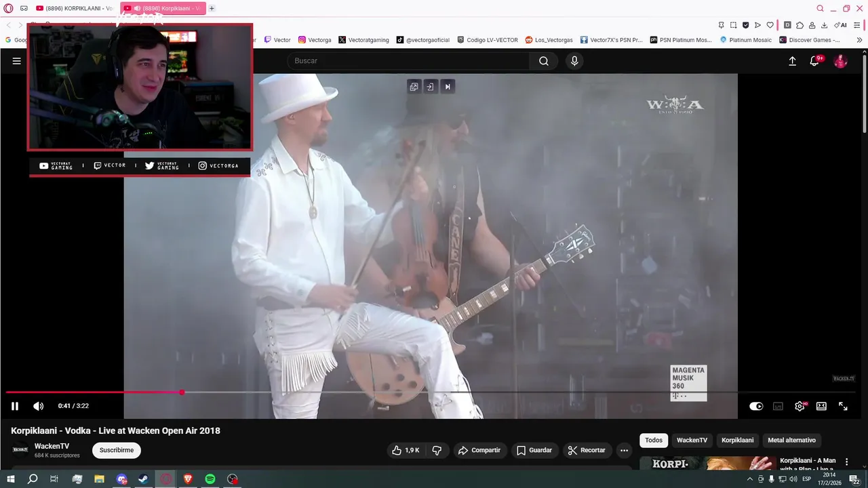Expand the hidden bookmarks chevron
This screenshot has height=488, width=868.
click(x=860, y=40)
